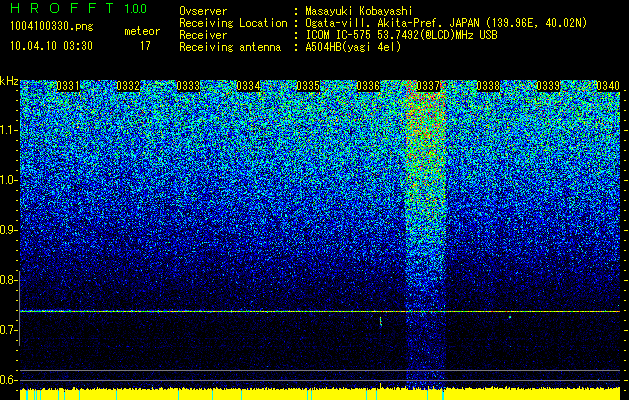Click the antenna A504HB(yagi 4el) text
Image resolution: width=629 pixels, height=400 pixels.
(x=353, y=47)
